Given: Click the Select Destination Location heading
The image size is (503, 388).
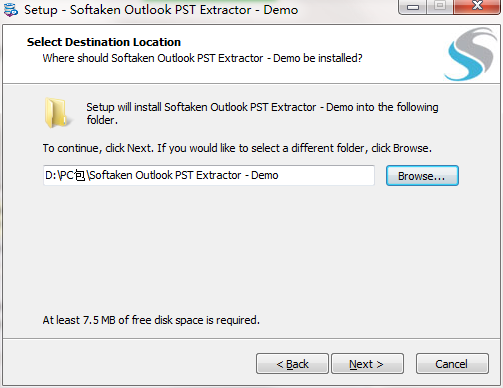Looking at the screenshot, I should click(x=104, y=42).
